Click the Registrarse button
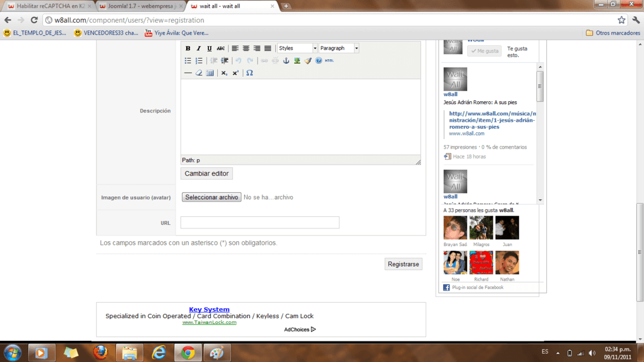This screenshot has width=644, height=362. click(x=403, y=264)
